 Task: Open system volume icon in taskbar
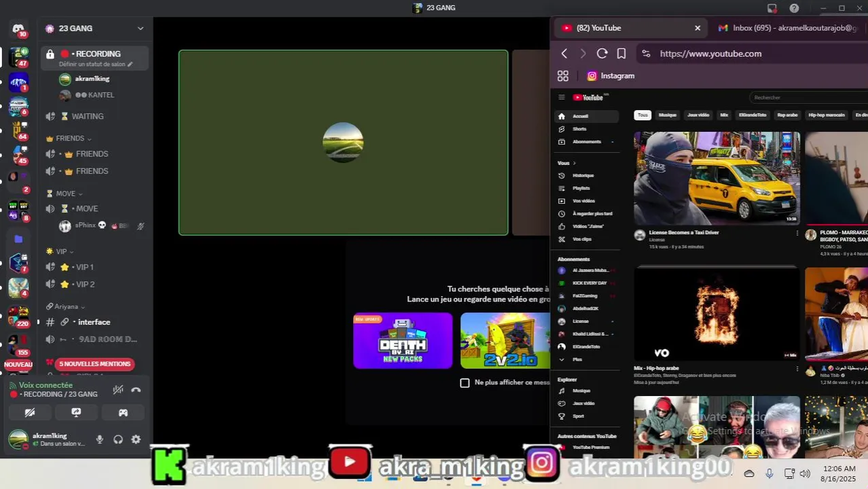[x=806, y=473]
